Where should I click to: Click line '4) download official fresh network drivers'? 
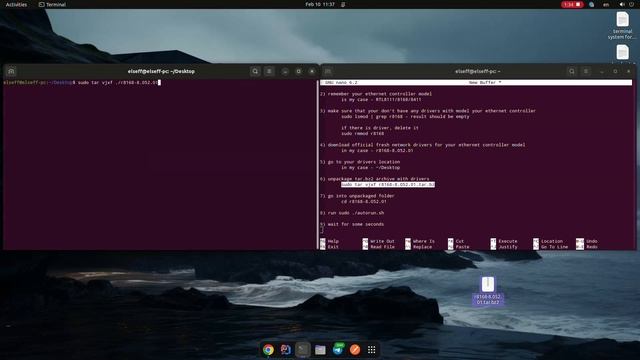coord(422,145)
